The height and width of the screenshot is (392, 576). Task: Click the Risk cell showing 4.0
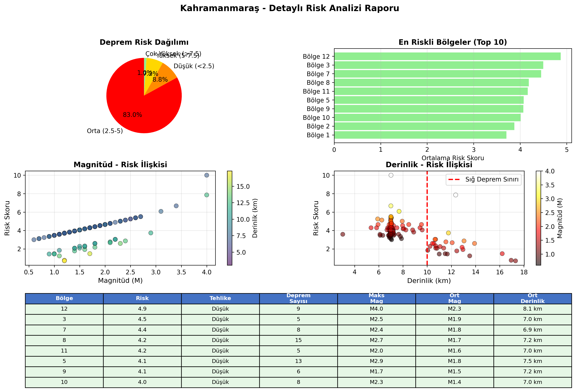coord(142,382)
